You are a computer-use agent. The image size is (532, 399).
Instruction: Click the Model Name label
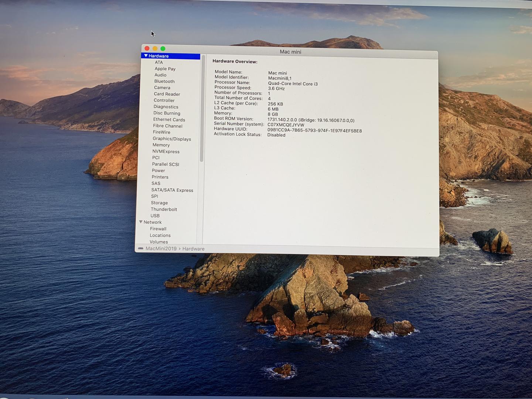pyautogui.click(x=228, y=72)
